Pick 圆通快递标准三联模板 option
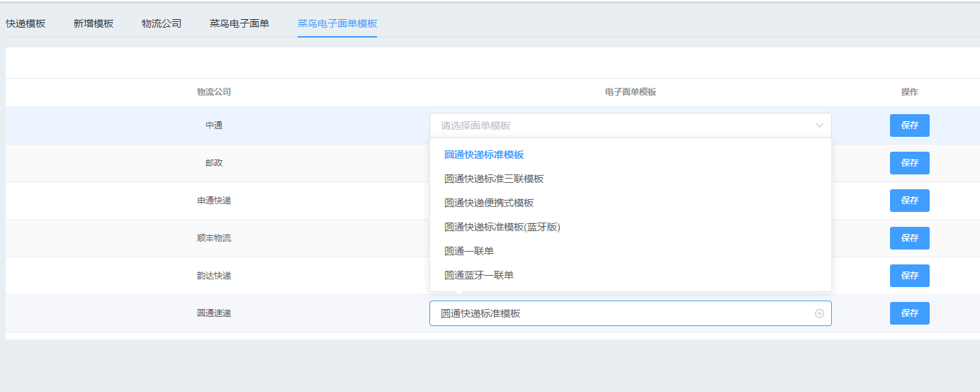 [494, 179]
